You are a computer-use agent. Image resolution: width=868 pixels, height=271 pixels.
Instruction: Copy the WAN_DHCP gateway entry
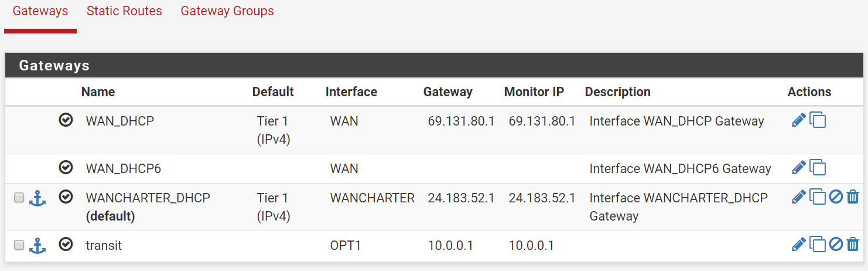pos(818,120)
